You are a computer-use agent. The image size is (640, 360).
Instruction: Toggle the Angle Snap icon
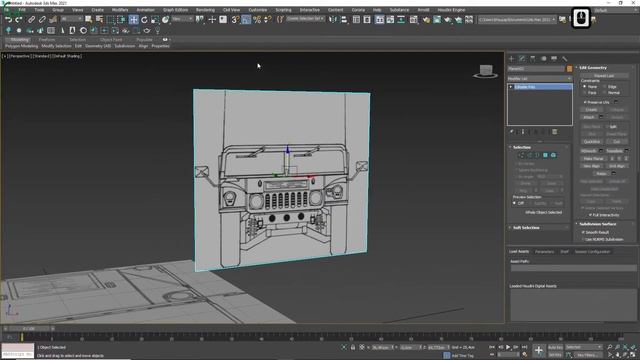(246, 19)
